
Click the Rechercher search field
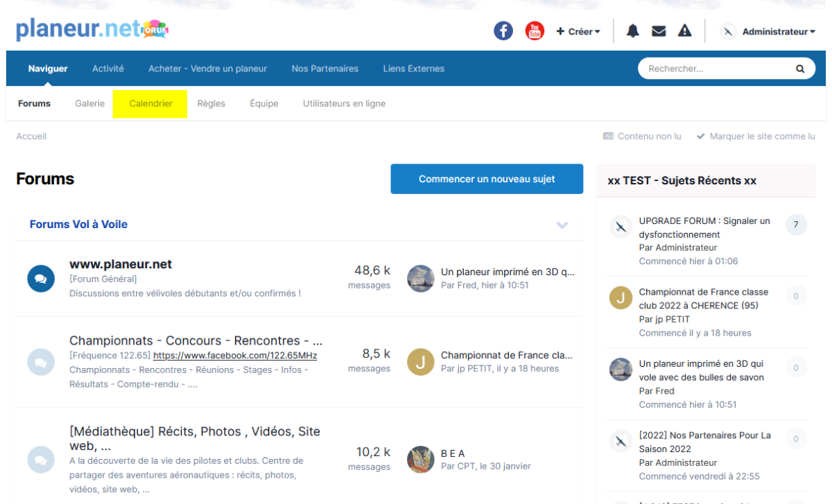click(718, 69)
